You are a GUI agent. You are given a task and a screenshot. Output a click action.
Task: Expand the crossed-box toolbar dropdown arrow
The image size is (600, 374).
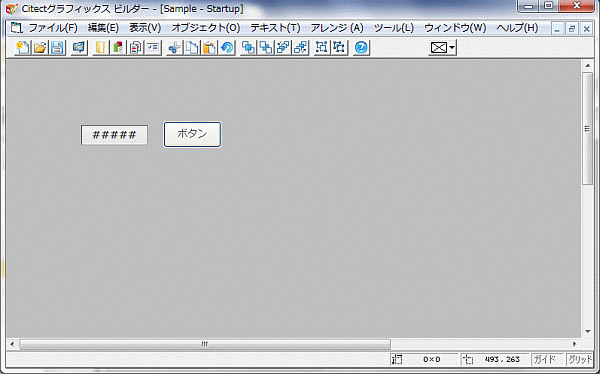point(452,48)
